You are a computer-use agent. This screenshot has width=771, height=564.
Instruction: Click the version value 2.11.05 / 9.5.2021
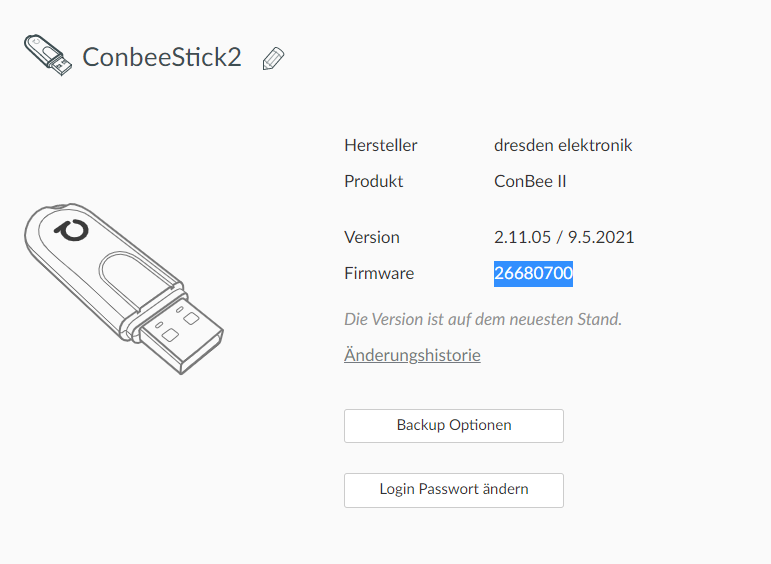click(564, 237)
